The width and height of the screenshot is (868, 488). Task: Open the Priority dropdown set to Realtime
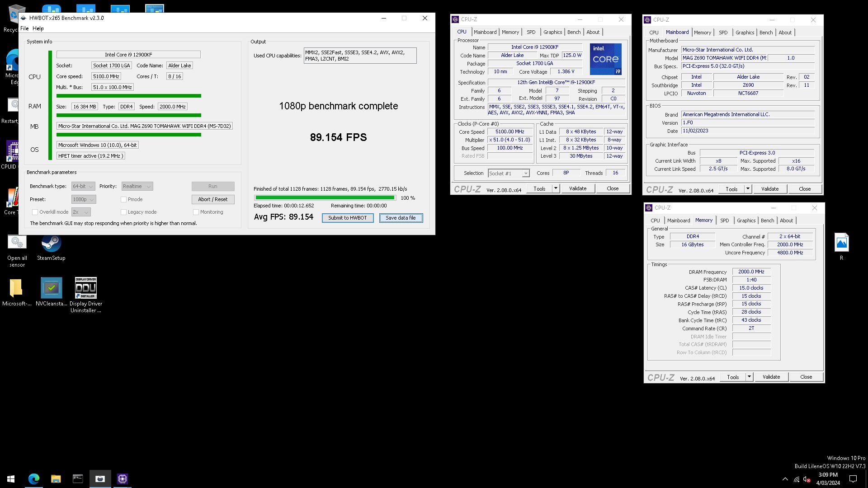pyautogui.click(x=137, y=186)
